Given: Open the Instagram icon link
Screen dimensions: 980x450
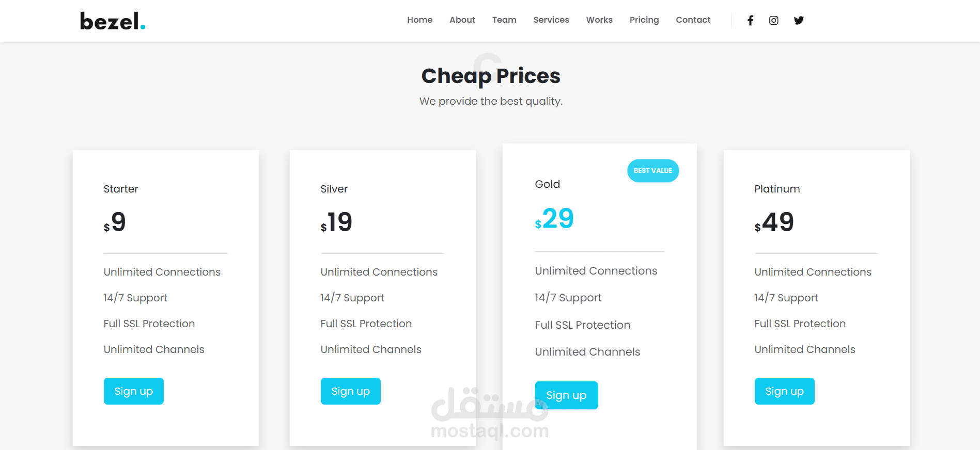Looking at the screenshot, I should [773, 20].
